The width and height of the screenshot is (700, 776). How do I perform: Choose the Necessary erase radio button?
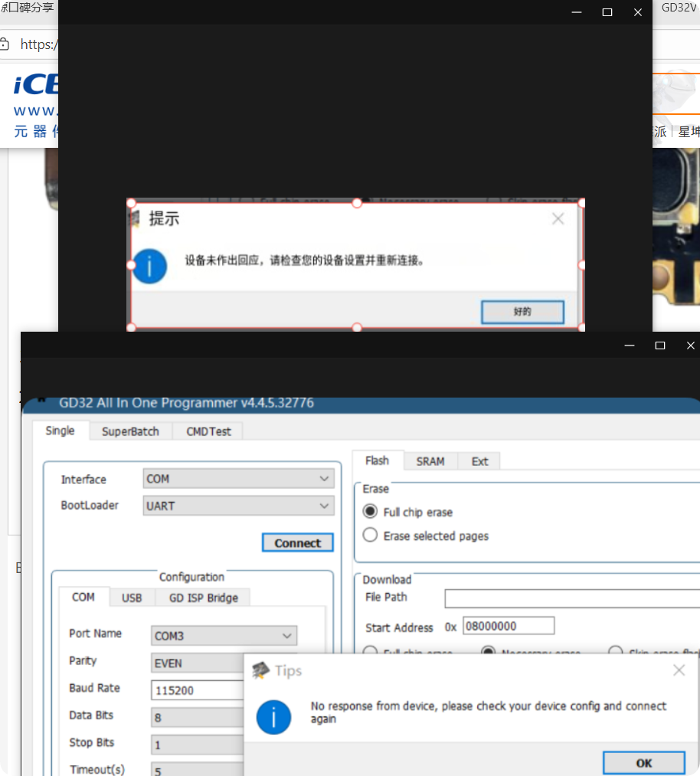(x=488, y=653)
